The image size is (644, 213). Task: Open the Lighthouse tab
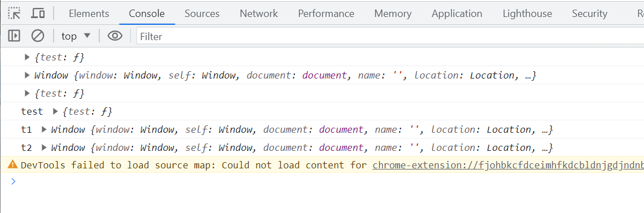(x=527, y=14)
